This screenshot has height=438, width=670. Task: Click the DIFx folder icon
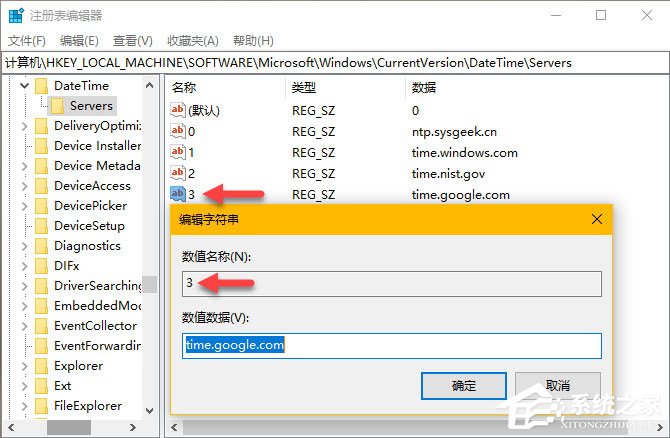[x=41, y=266]
